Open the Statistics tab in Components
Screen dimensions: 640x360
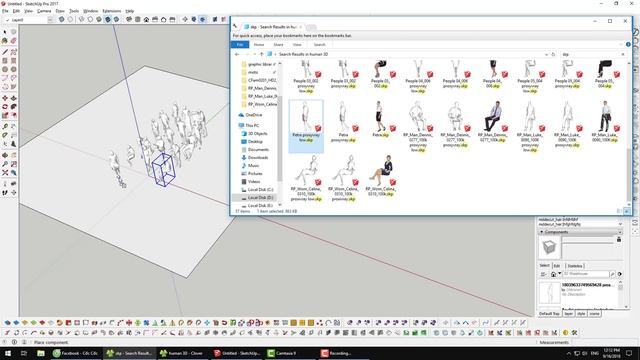[x=575, y=266]
